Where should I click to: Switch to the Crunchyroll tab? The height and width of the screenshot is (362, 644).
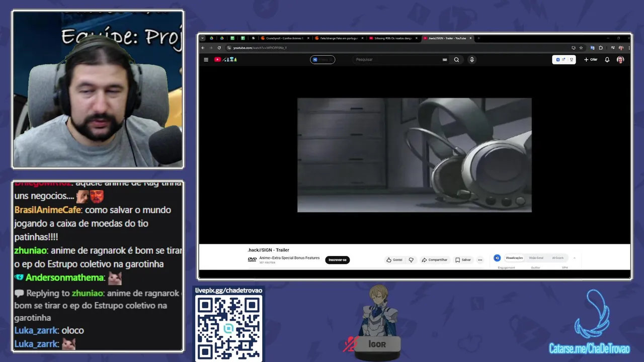(x=284, y=38)
